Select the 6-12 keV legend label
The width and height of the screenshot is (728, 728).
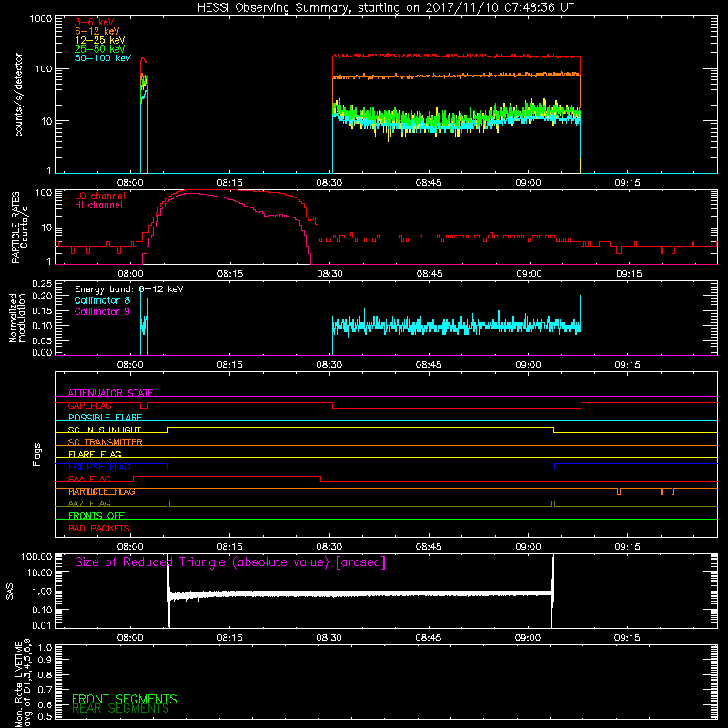click(97, 31)
